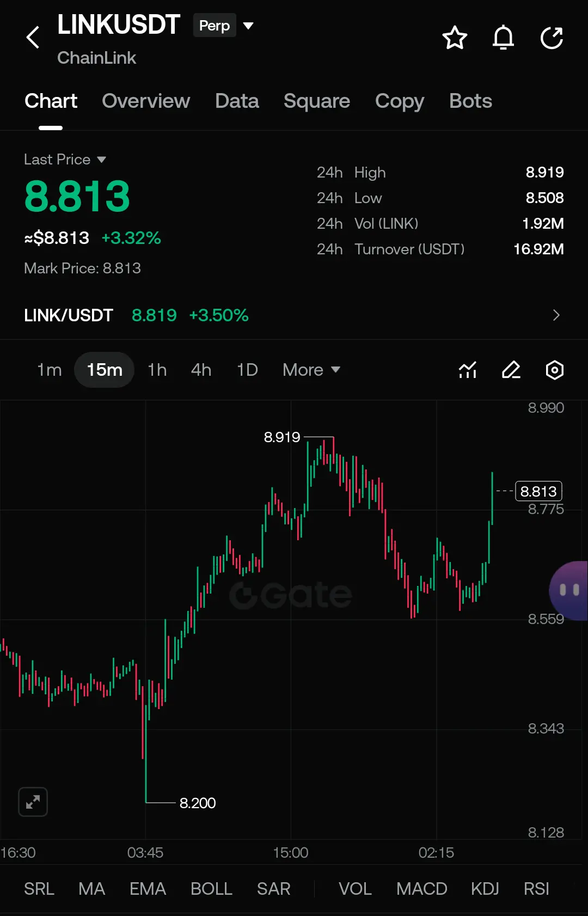588x916 pixels.
Task: Enable the VOL sub-indicator
Action: [x=355, y=889]
